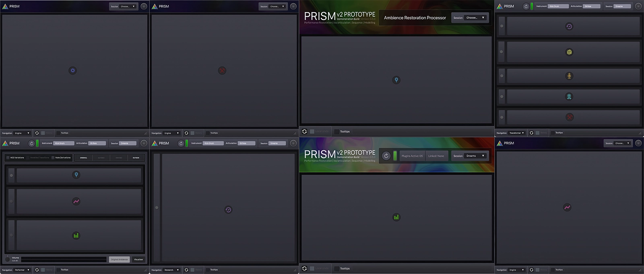Click the black level bar beside the Volume knob
This screenshot has width=644, height=274.
coord(64,260)
